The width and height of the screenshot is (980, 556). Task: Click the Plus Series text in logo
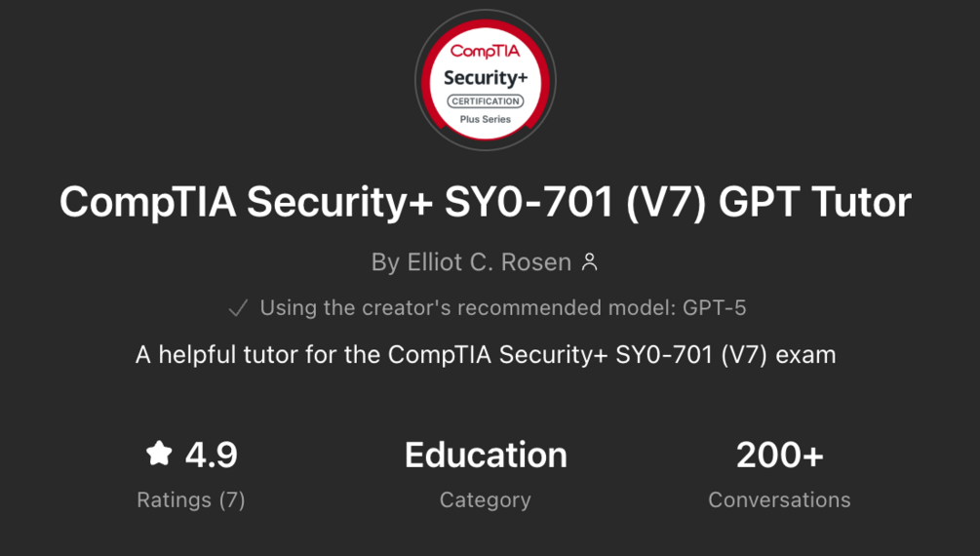[485, 119]
